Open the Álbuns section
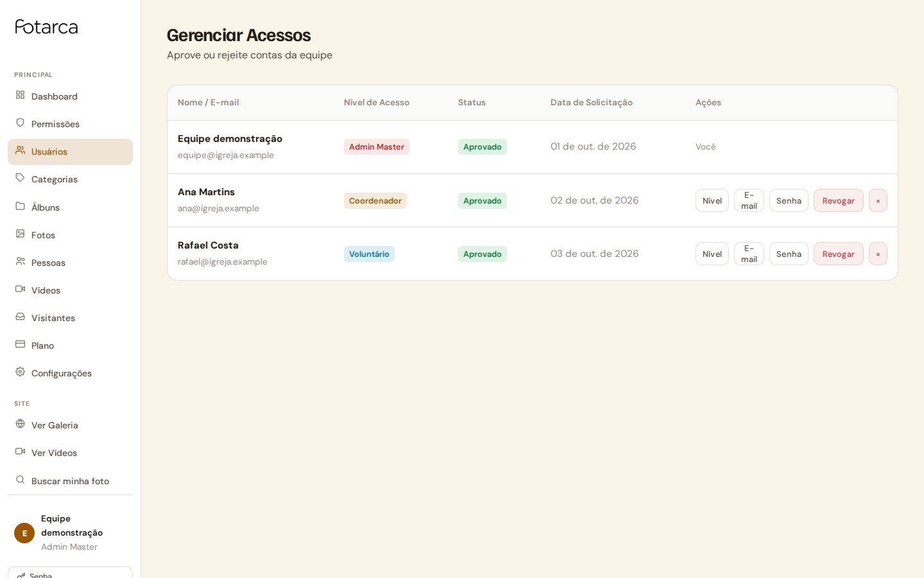The image size is (924, 578). (70, 207)
